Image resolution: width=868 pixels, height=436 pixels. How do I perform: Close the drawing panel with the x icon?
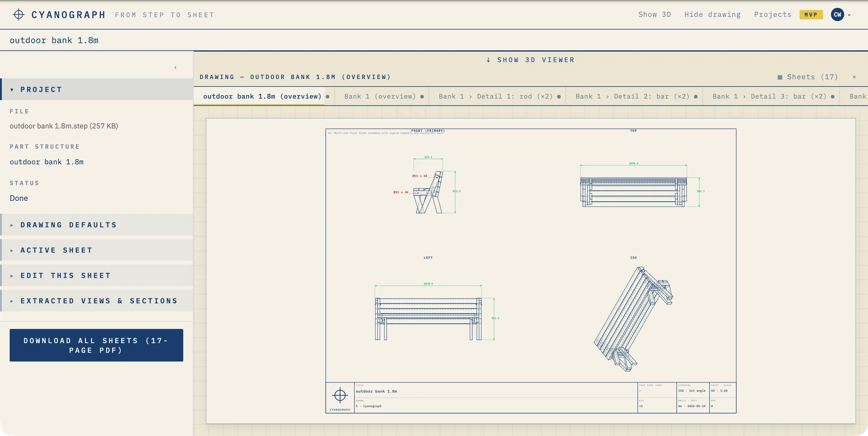click(854, 77)
